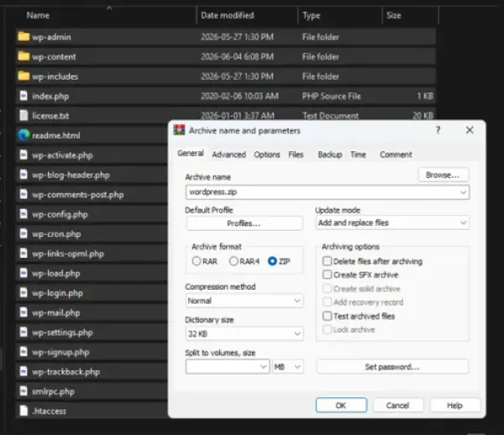Viewport: 504px width, 435px height.
Task: Click the wp-admin folder icon
Action: point(24,36)
